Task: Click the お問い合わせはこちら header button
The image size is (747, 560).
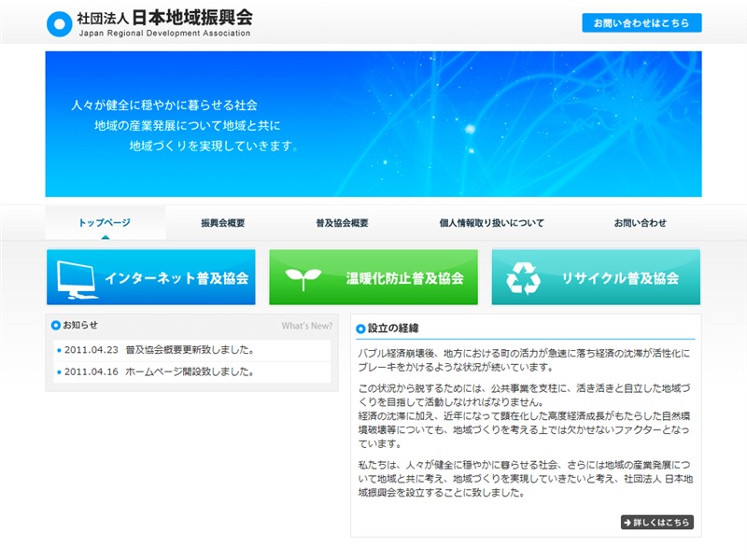Action: [641, 22]
